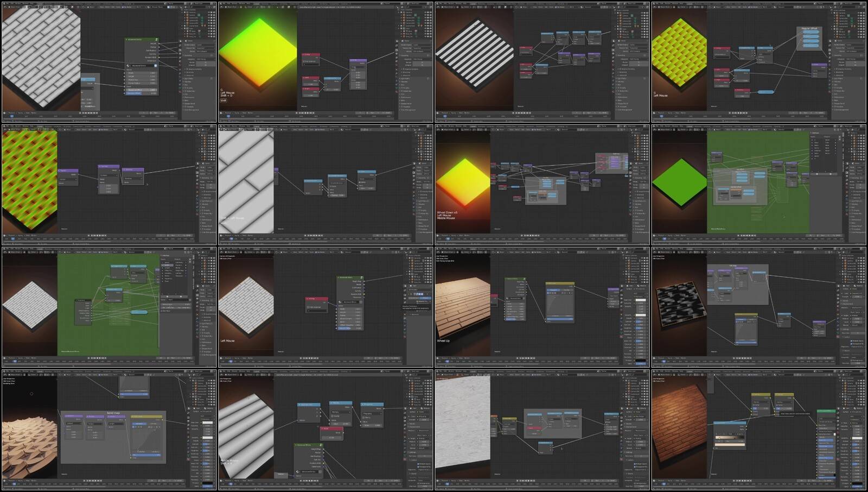Open the white Base Color swatch in the beige planks screenshot
Viewport: 868px width, 492px height.
[641, 300]
